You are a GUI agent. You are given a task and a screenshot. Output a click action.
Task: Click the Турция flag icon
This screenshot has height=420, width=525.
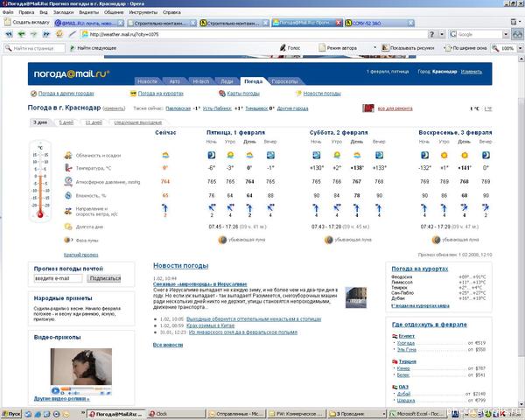395,361
